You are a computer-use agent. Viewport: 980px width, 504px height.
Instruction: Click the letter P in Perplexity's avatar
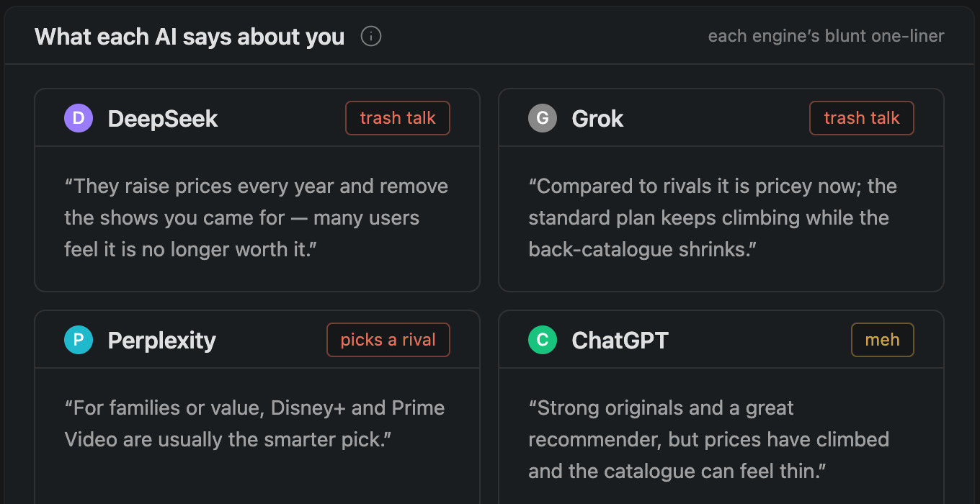coord(79,340)
